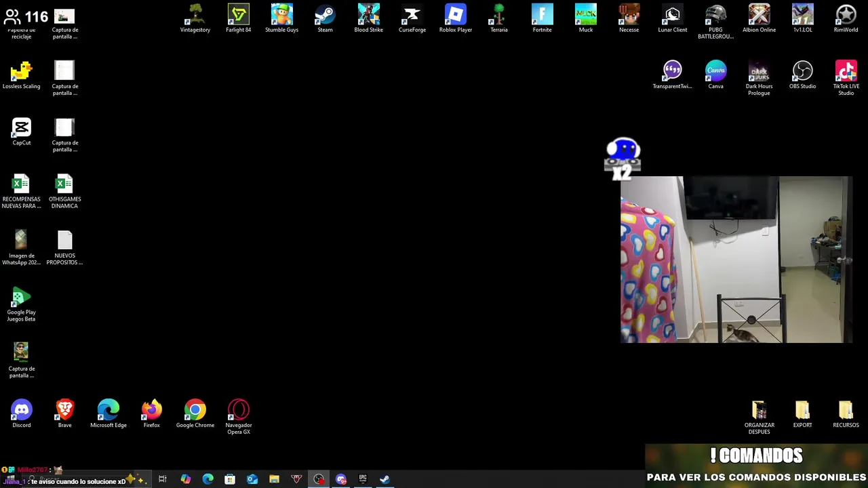This screenshot has width=868, height=488.
Task: Switch to Steam in the taskbar
Action: tap(384, 479)
